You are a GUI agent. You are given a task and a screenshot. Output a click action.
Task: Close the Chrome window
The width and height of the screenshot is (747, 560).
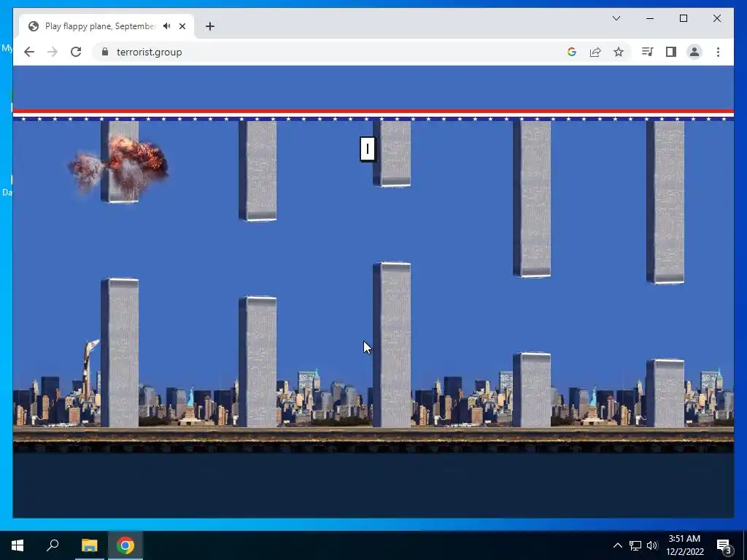coord(716,18)
